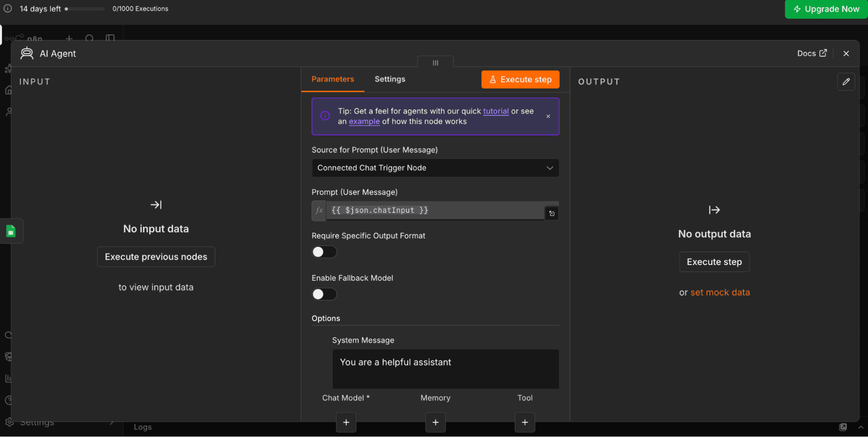Add a Tool sub-node
868x437 pixels.
tap(525, 422)
